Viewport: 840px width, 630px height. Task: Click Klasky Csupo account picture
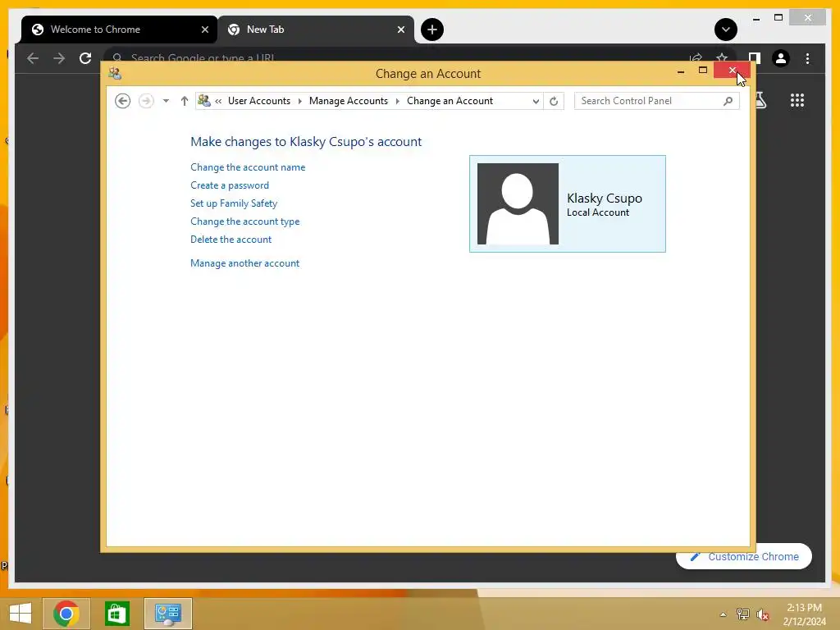(x=518, y=203)
